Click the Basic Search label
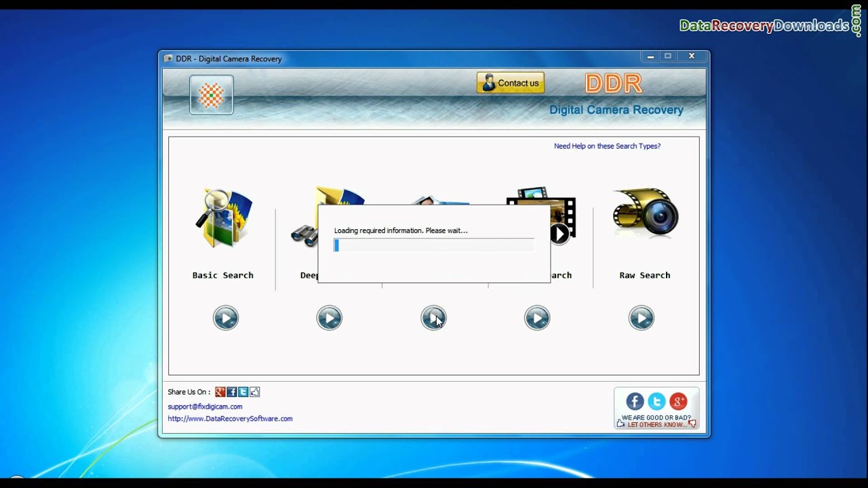The image size is (868, 488). tap(223, 275)
